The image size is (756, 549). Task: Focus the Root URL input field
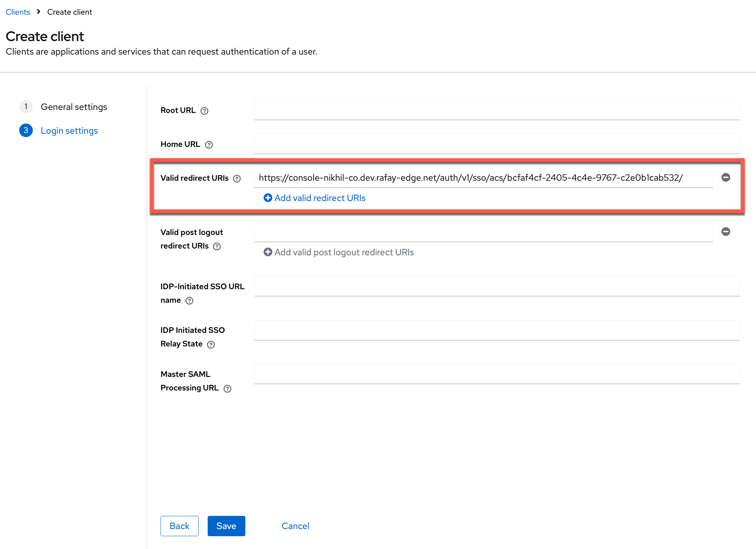point(496,110)
